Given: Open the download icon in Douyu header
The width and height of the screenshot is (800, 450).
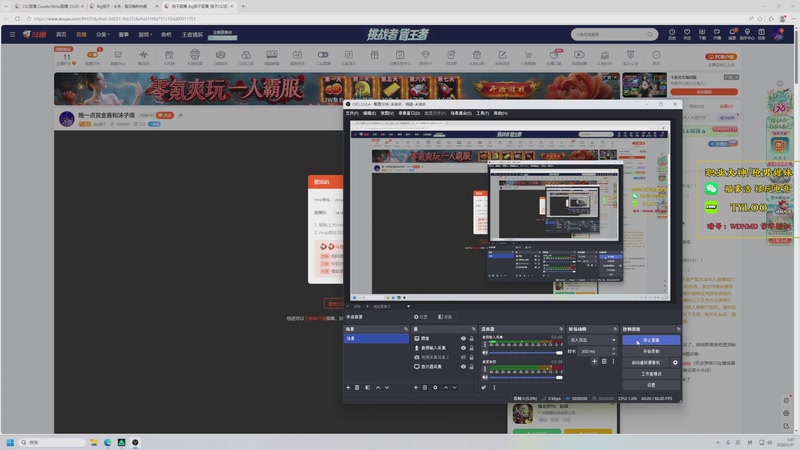Looking at the screenshot, I should [x=702, y=34].
